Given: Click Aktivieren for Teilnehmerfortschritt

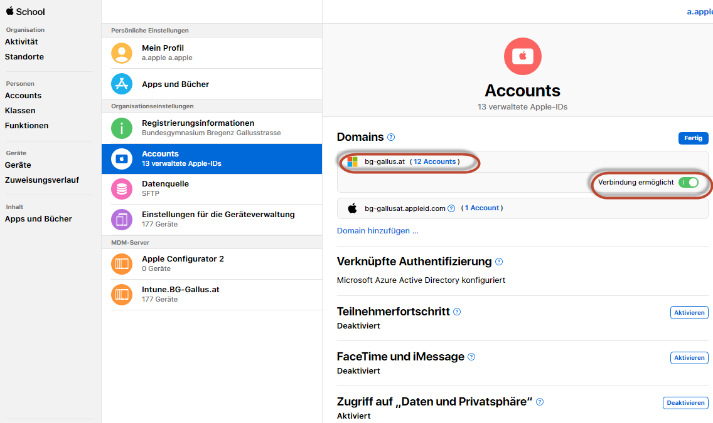Looking at the screenshot, I should pyautogui.click(x=689, y=312).
